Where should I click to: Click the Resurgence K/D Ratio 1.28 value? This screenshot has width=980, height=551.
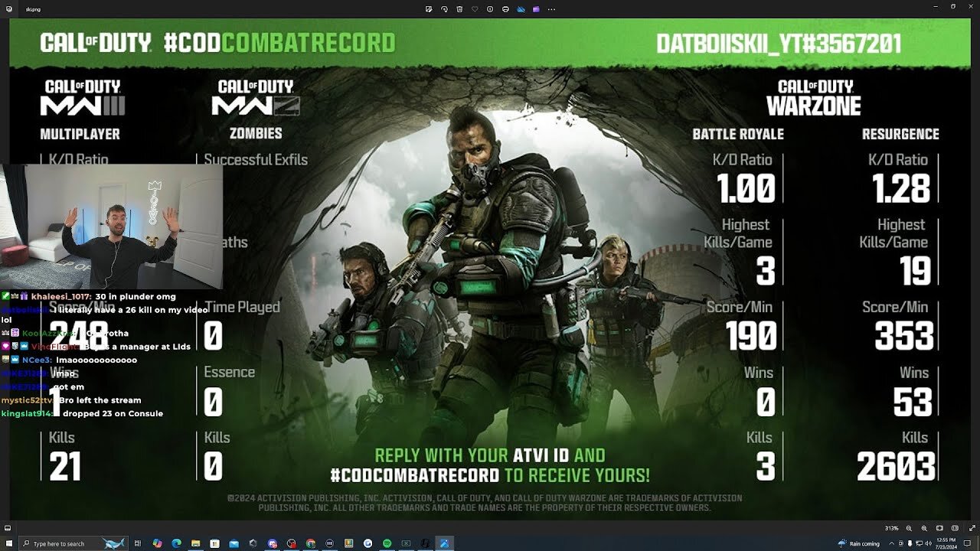tap(901, 189)
